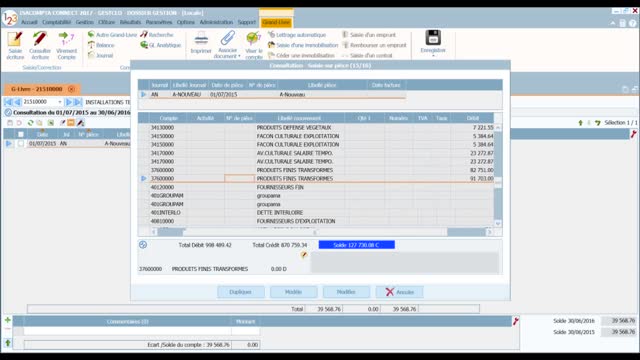Click green up arrow beside Ecart/Solde du compte
Screen dimensions: 640x360
click(8, 343)
